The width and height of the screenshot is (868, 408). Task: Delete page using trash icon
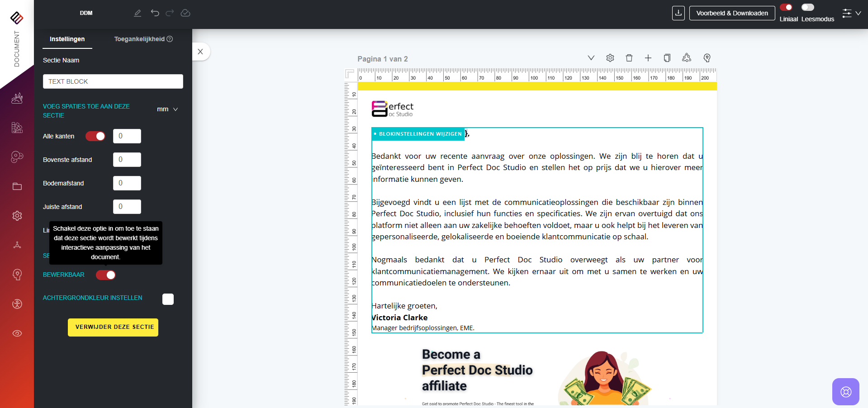629,58
